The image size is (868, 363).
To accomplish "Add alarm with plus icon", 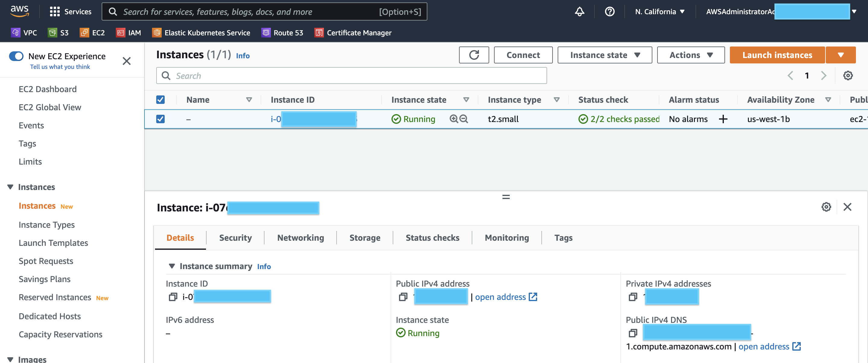I will point(723,119).
